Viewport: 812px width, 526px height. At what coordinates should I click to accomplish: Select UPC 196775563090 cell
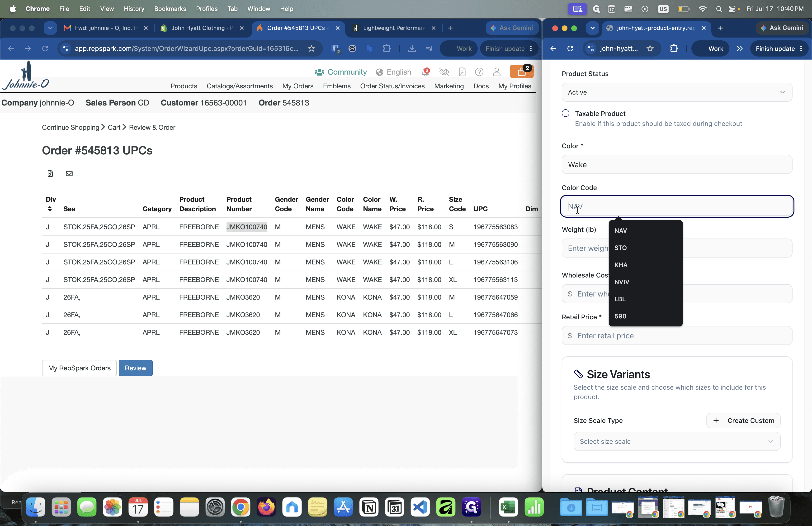click(x=495, y=244)
